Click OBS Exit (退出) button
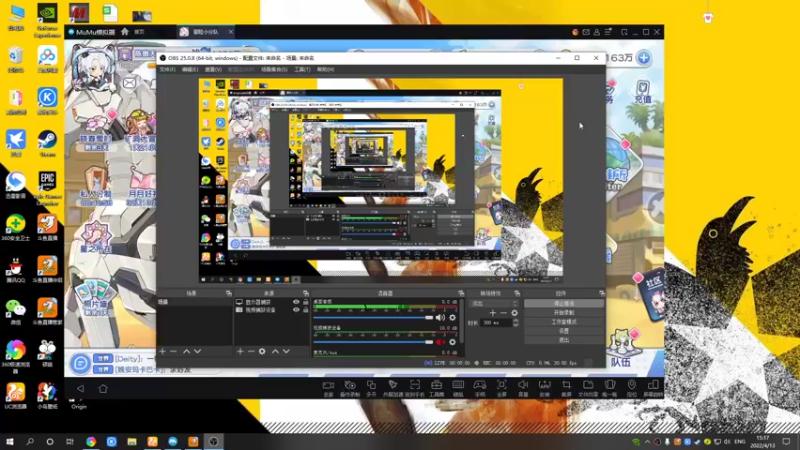Viewport: 800px width, 450px height. tap(564, 340)
